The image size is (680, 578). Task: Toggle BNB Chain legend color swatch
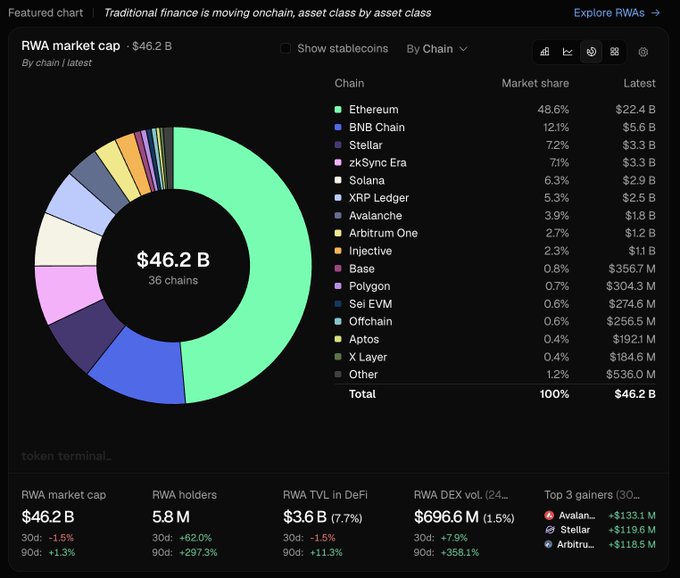click(338, 127)
